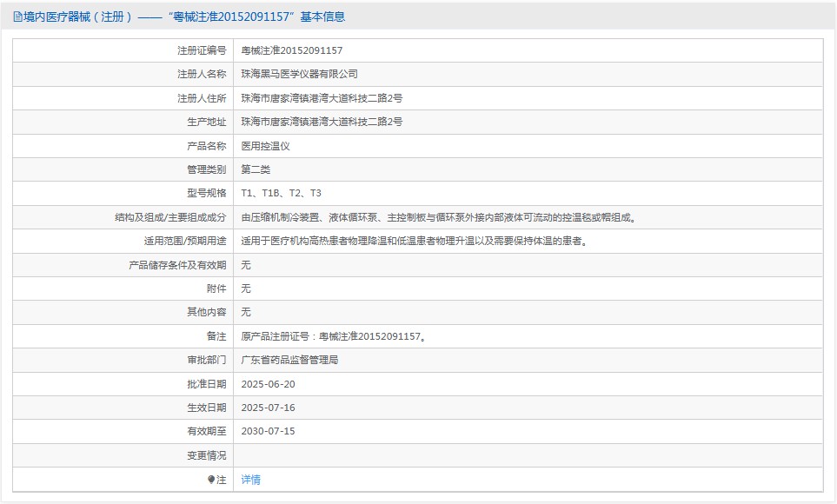Click approval date 2025-06-20
The width and height of the screenshot is (837, 504).
coord(268,384)
